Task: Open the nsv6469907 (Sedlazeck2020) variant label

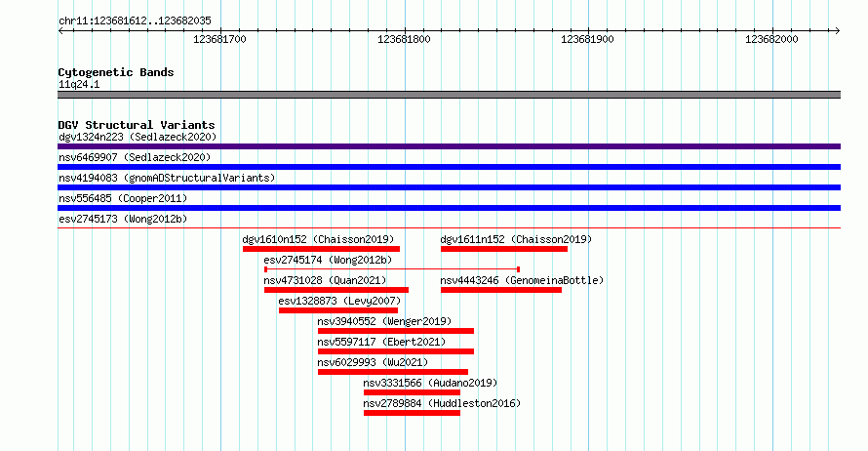Action: (135, 157)
